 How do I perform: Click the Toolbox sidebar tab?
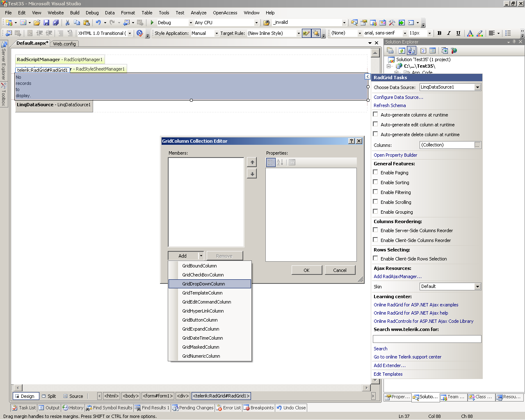click(3, 95)
